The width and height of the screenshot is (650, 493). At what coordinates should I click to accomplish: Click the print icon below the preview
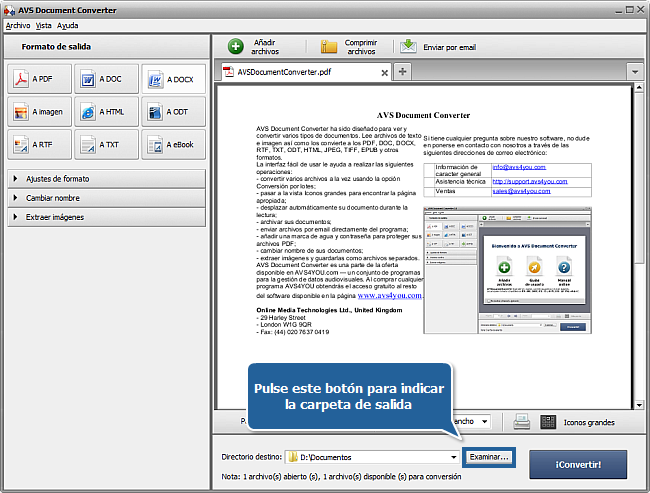521,422
